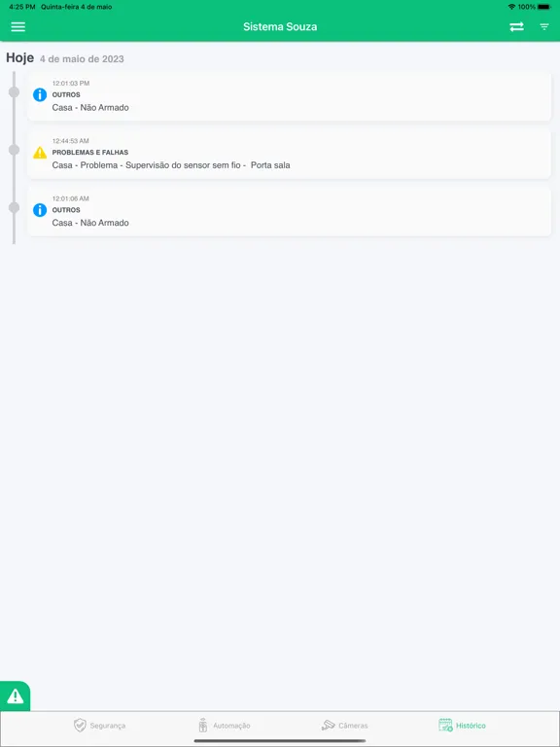The height and width of the screenshot is (747, 560).
Task: Click the Sistema Souza title
Action: click(x=280, y=26)
